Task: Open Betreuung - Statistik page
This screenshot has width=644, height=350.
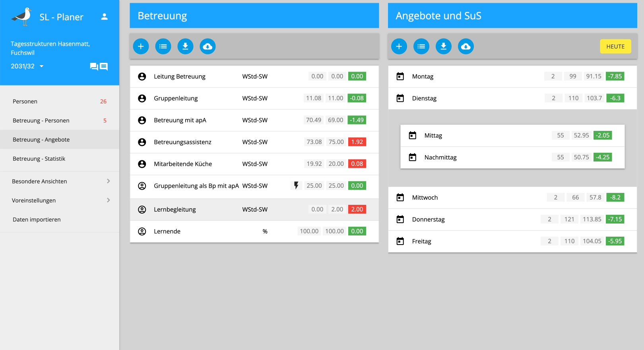Action: pyautogui.click(x=39, y=159)
